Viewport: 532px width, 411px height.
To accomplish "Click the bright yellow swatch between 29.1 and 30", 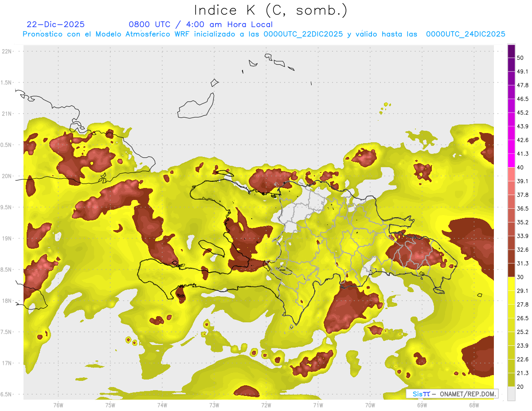I will click(511, 284).
